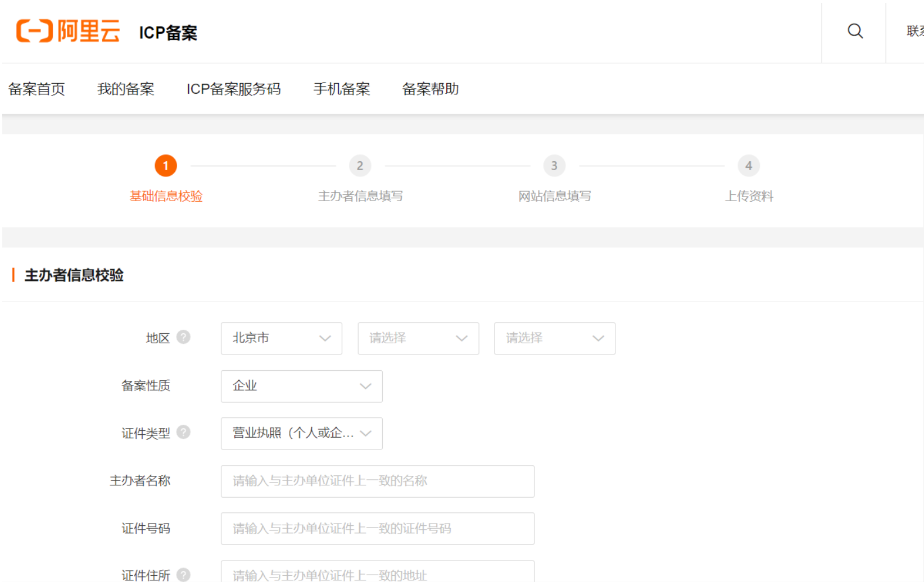This screenshot has height=582, width=924.
Task: Open the 证件类型 dropdown showing 营业执照
Action: click(x=301, y=433)
